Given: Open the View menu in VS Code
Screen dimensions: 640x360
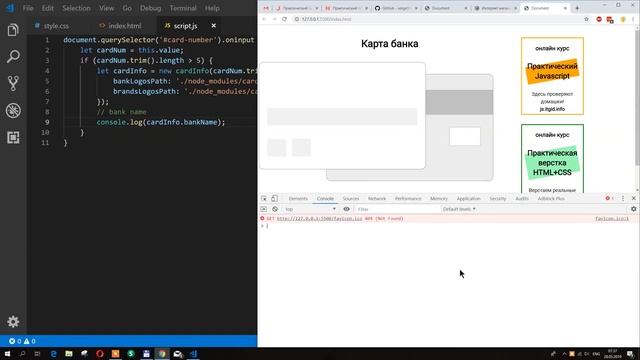Looking at the screenshot, I should click(107, 8).
